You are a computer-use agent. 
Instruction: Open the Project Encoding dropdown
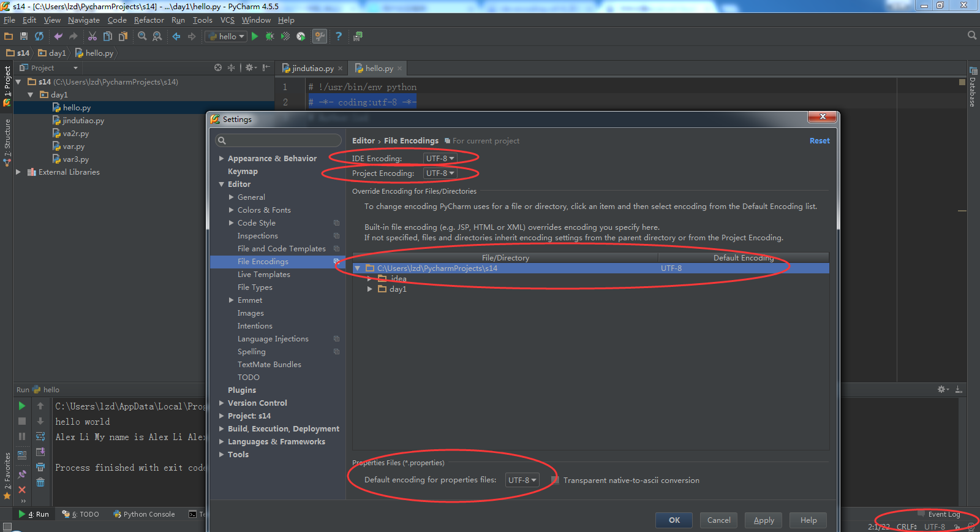440,173
